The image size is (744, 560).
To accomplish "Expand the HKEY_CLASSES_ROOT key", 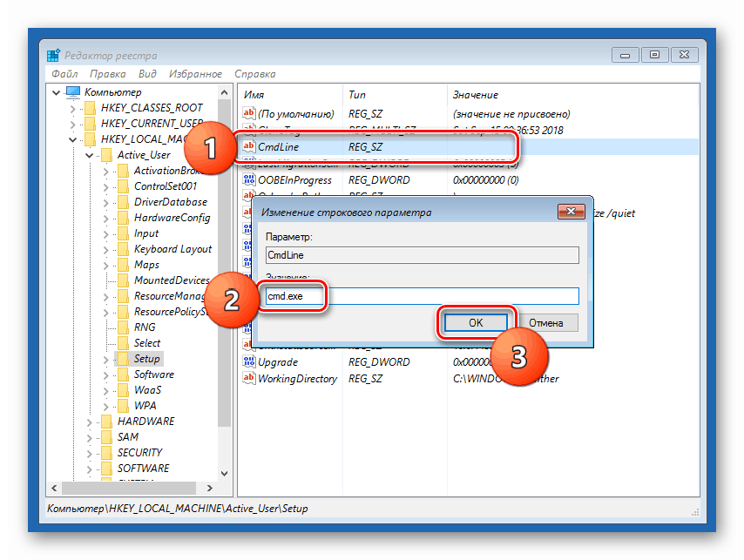I will point(72,109).
